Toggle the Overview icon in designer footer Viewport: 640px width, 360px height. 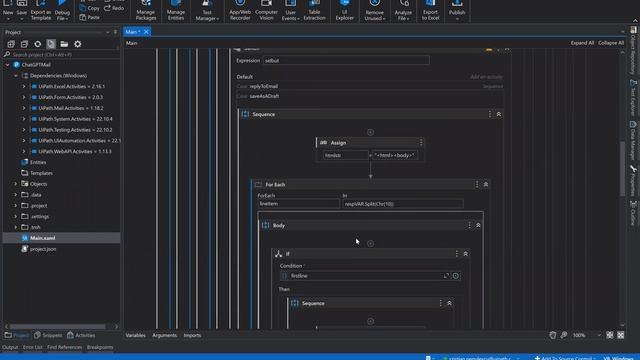620,335
